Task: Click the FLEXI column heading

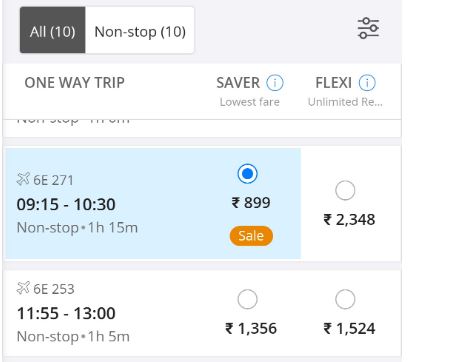Action: point(333,83)
